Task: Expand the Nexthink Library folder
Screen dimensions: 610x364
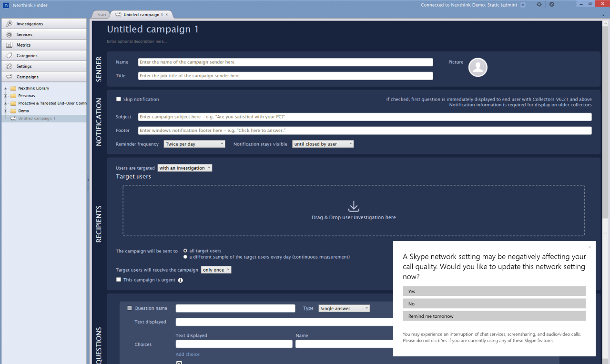Action: coord(6,88)
